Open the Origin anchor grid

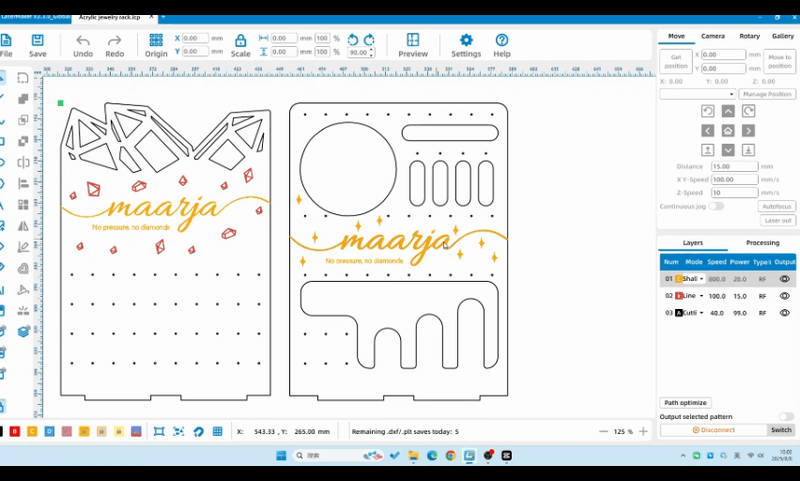click(156, 40)
